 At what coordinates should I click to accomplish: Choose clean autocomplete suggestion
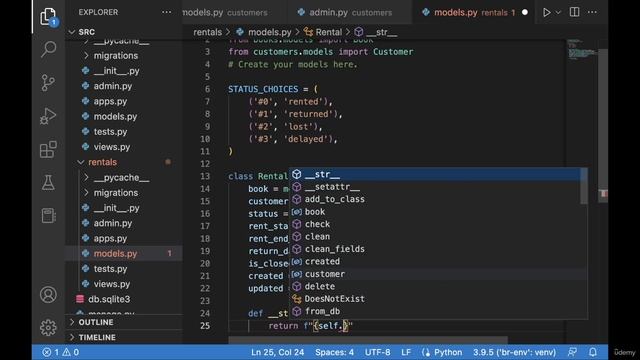435,236
